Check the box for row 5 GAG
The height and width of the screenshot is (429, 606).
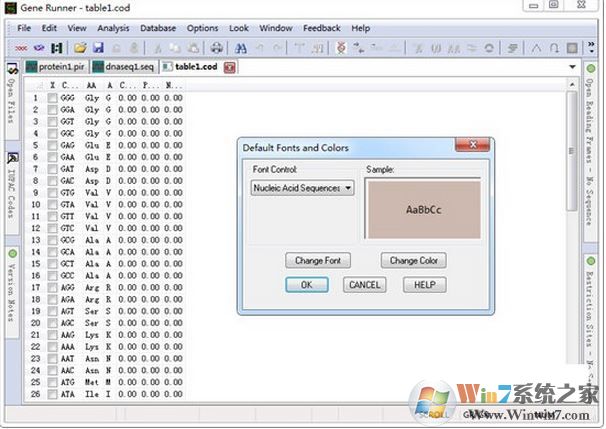(x=52, y=146)
